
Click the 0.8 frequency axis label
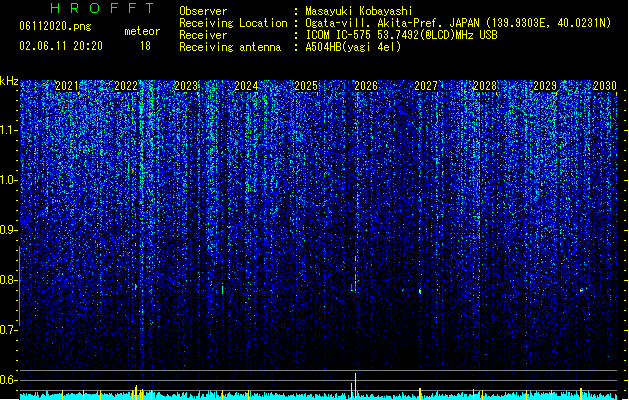point(8,280)
